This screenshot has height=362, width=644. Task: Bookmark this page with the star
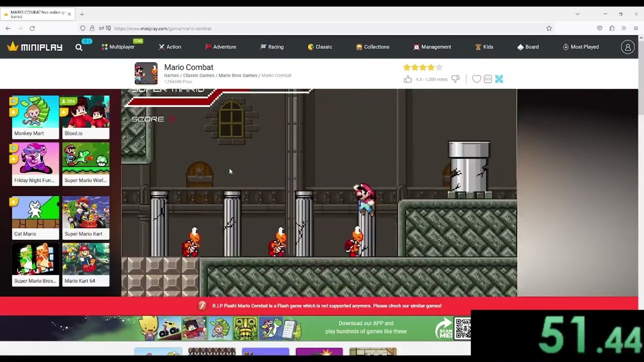[x=549, y=28]
